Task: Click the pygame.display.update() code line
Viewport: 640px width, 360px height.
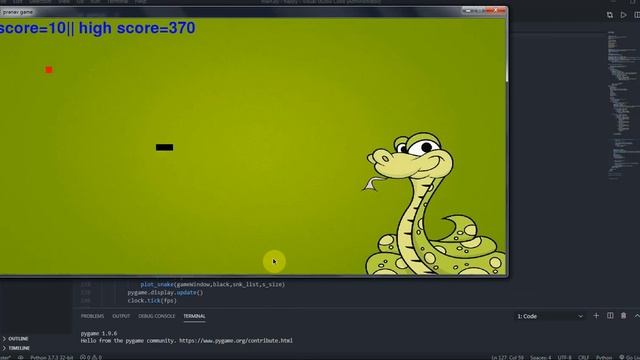Action: click(x=165, y=292)
